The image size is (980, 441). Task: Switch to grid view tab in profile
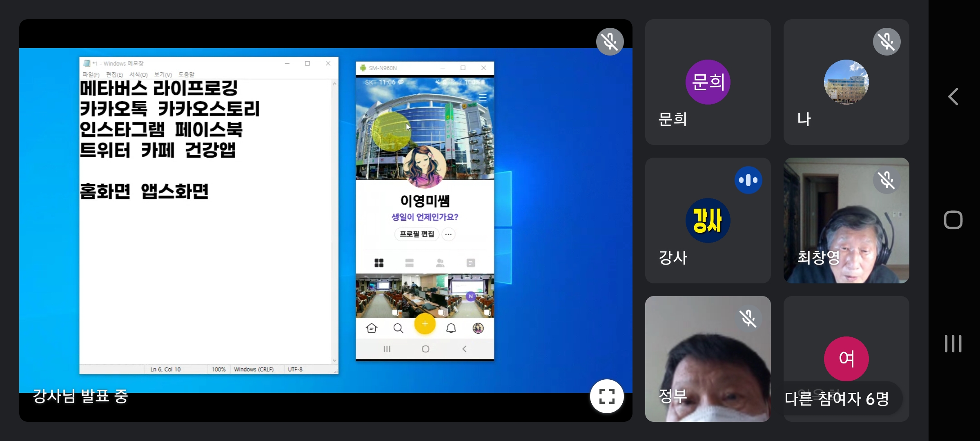379,263
